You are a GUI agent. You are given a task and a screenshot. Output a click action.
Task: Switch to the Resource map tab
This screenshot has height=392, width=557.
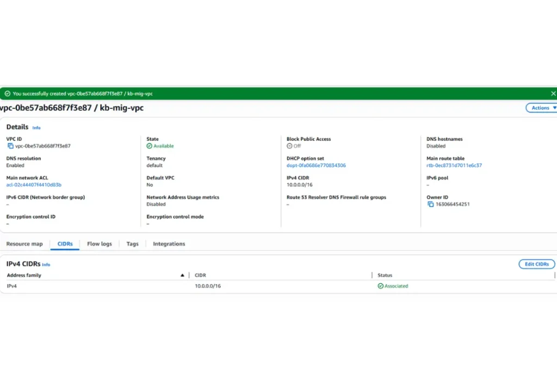(x=24, y=244)
